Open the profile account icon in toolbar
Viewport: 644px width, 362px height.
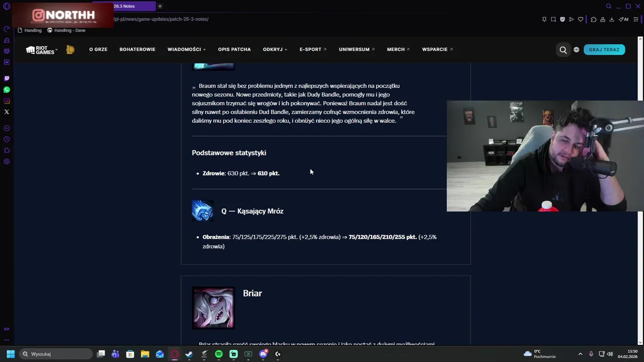point(603,19)
